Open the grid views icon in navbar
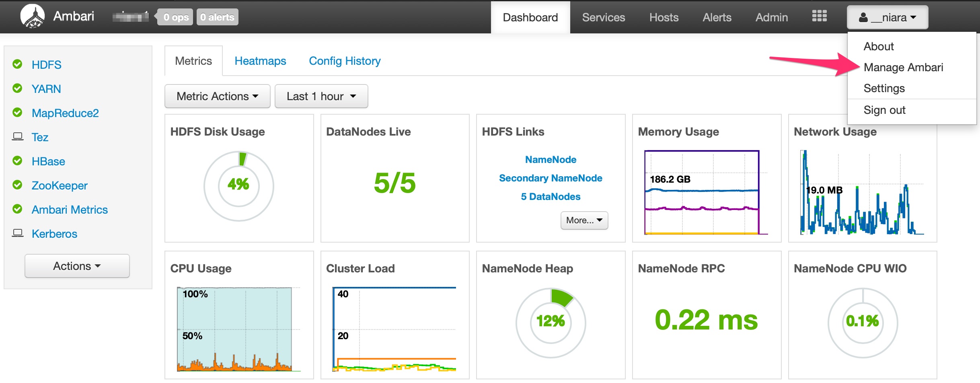The width and height of the screenshot is (980, 383). (x=819, y=16)
